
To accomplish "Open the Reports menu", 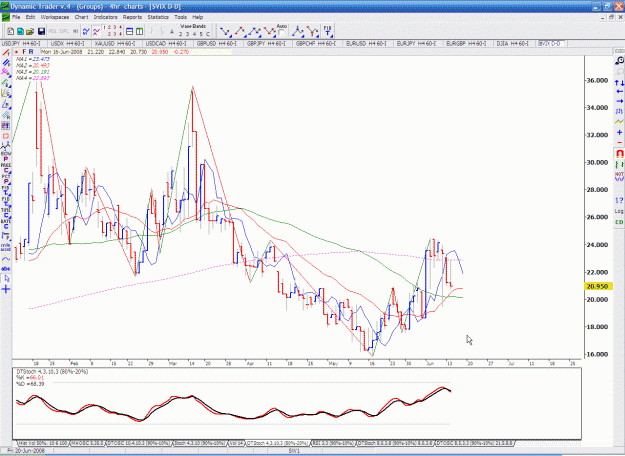I will 132,17.
